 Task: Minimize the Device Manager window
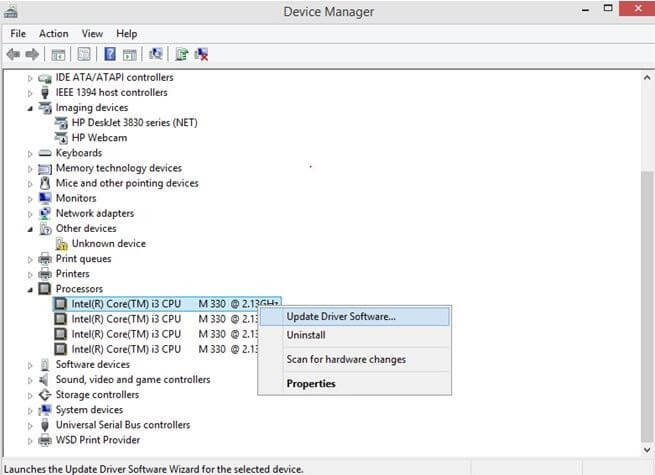pyautogui.click(x=586, y=10)
